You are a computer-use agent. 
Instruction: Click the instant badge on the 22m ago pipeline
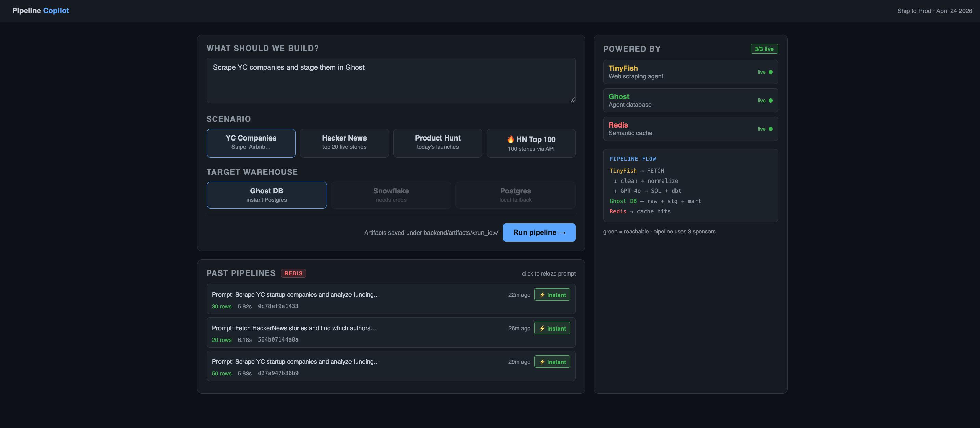pyautogui.click(x=552, y=295)
